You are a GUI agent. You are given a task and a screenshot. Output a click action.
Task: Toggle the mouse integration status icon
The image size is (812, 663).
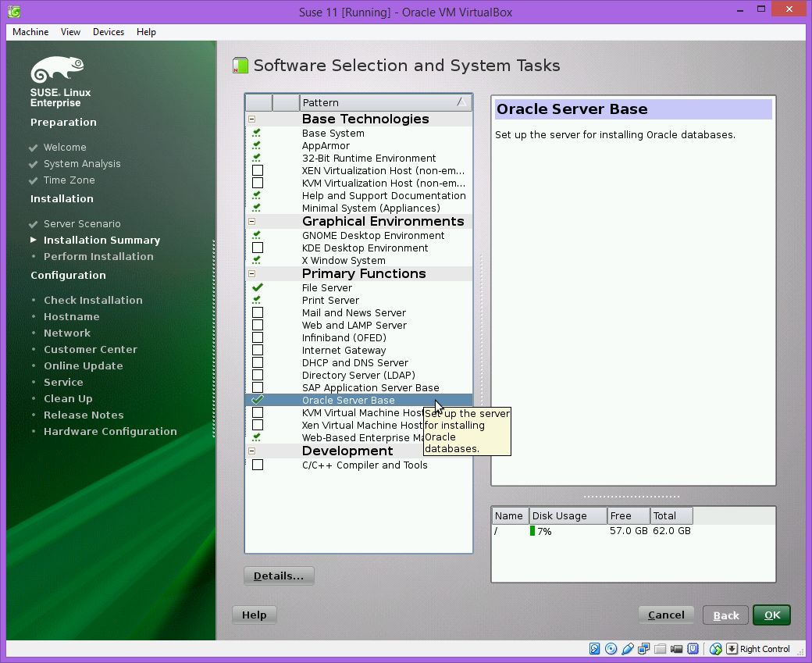click(x=716, y=648)
